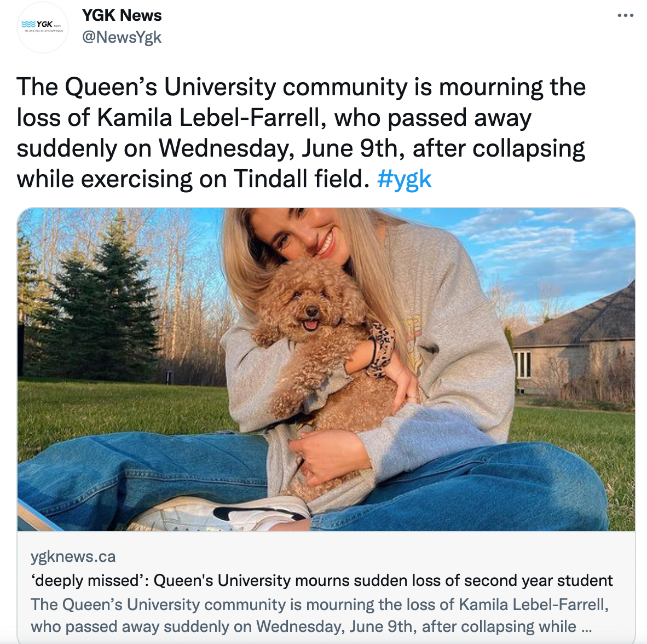Click the YGK News profile avatar

coord(43,27)
